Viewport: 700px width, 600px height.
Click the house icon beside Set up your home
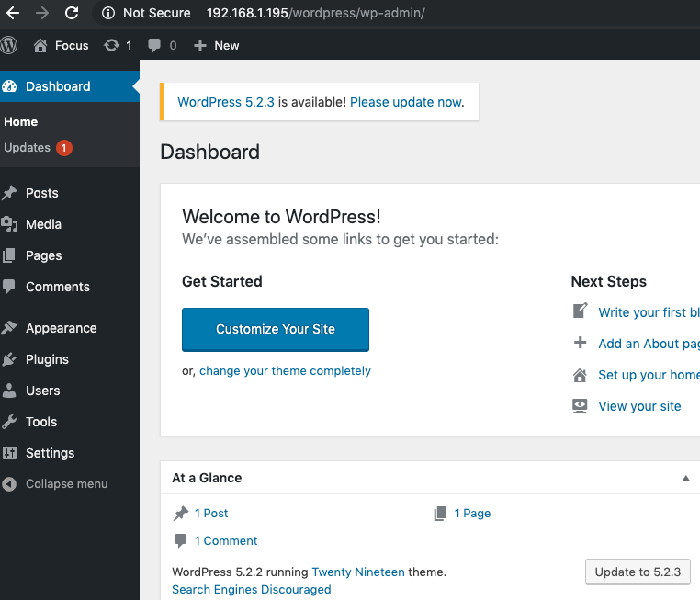[x=580, y=375]
